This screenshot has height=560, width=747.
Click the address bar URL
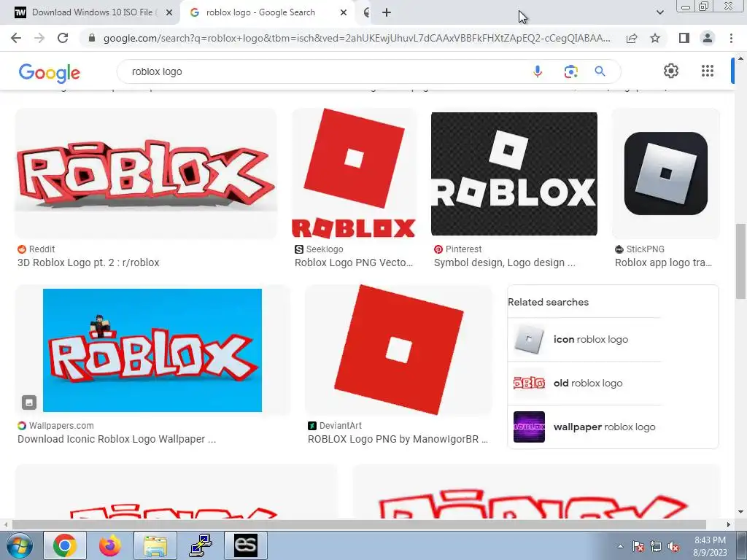pyautogui.click(x=356, y=38)
